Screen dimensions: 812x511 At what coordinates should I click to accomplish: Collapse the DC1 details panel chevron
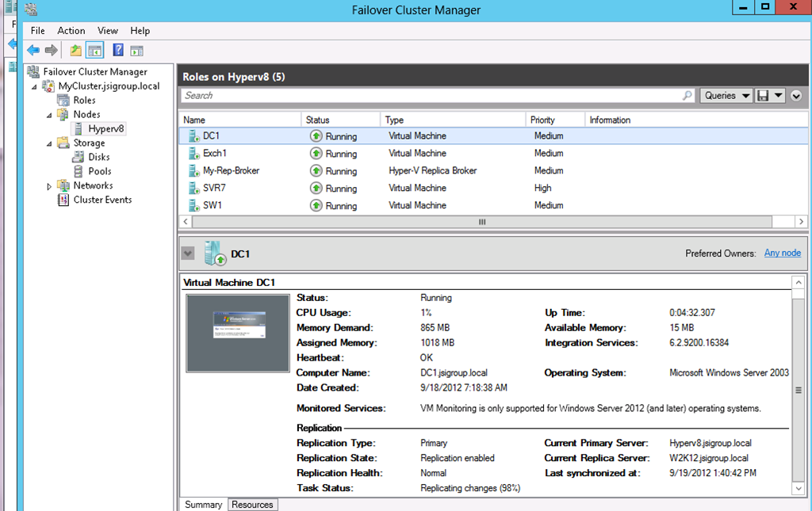(188, 254)
